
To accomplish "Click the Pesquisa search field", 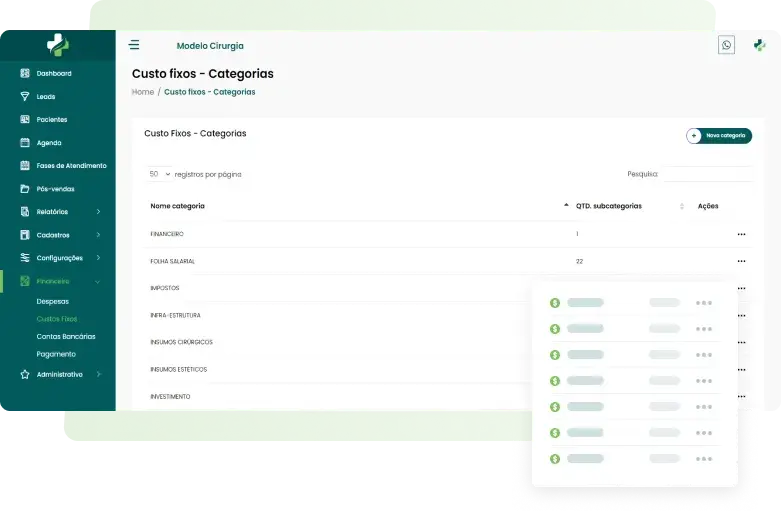I will (707, 174).
